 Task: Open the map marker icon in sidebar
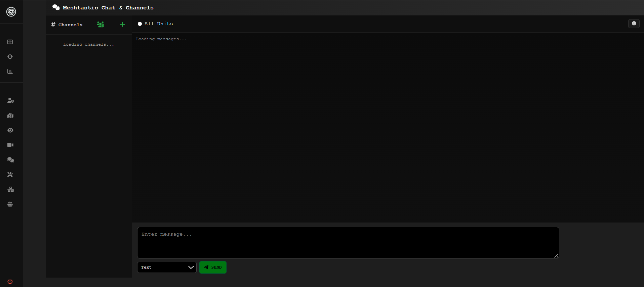tap(10, 115)
